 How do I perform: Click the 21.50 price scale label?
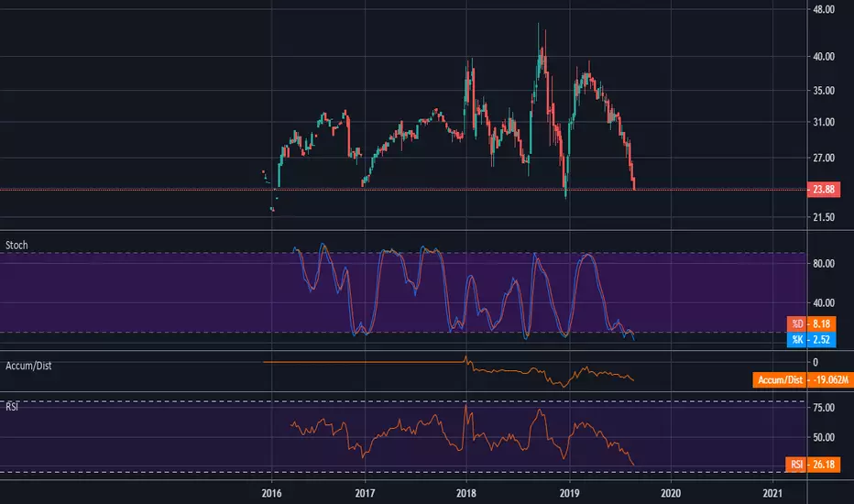(x=824, y=217)
